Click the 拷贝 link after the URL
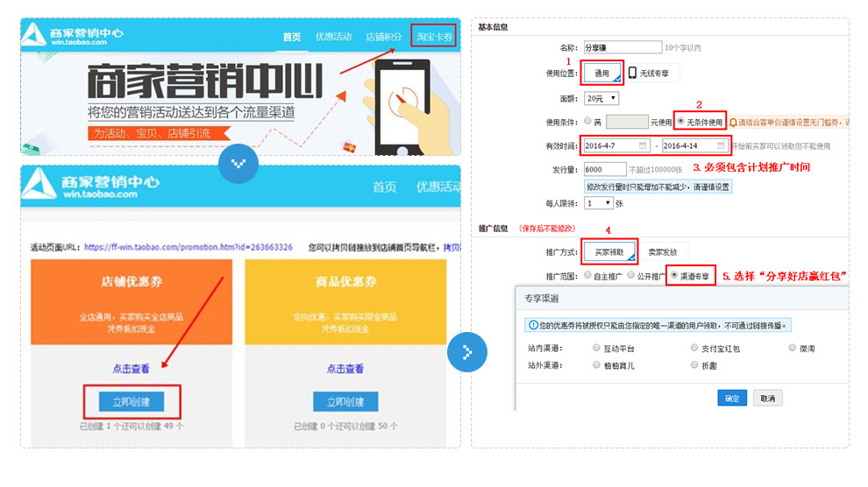 coord(452,247)
